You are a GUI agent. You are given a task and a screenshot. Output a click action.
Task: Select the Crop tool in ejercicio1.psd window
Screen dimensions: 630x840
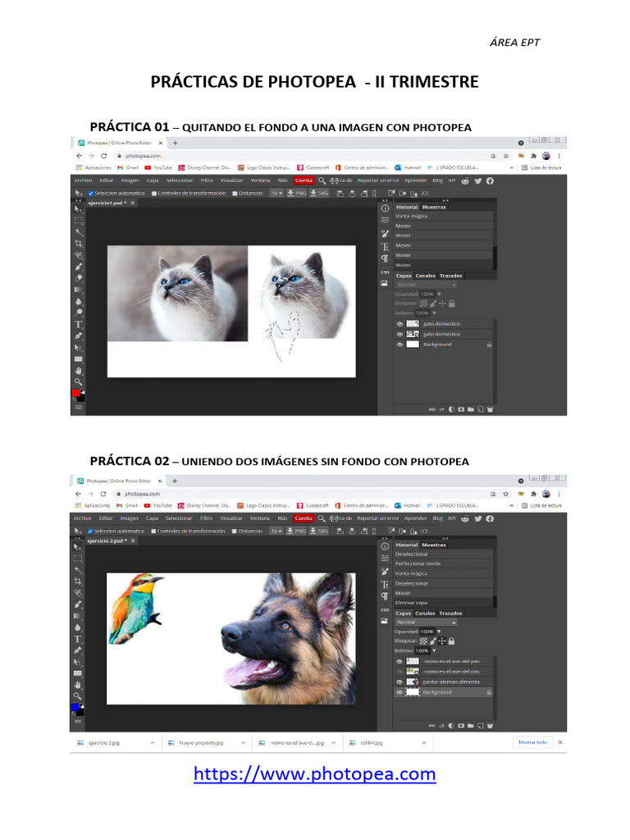(78, 244)
